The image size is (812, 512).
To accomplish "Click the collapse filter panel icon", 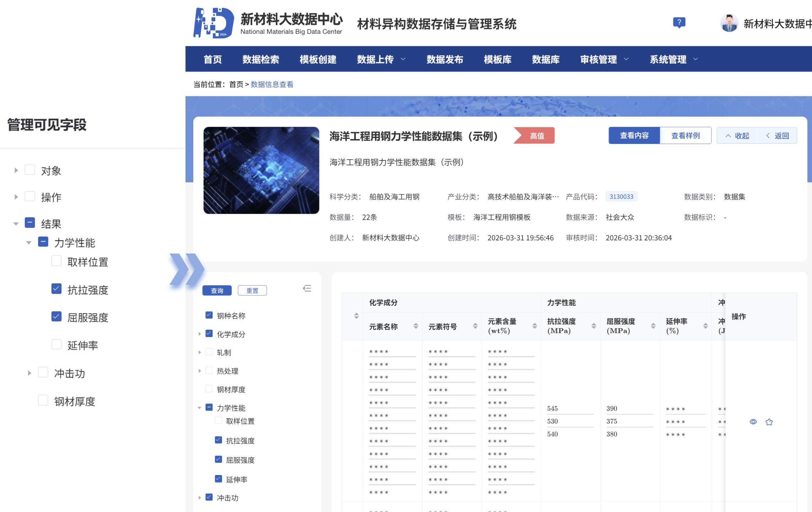I will click(x=307, y=288).
